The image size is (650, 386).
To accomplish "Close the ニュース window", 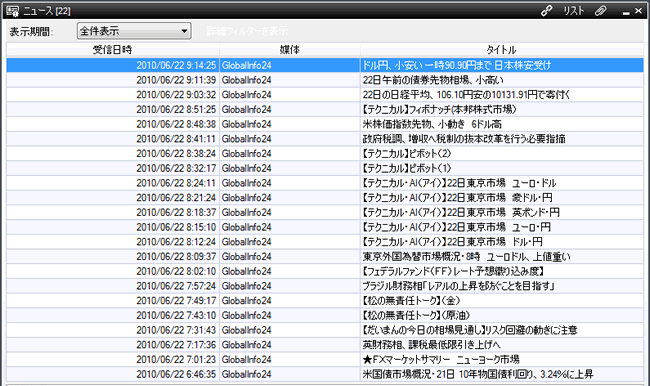I will tap(639, 11).
